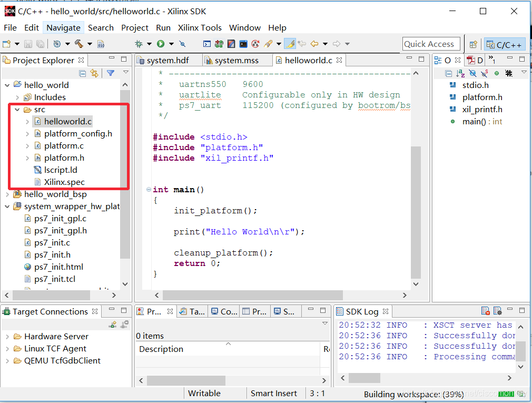Open the File menu
This screenshot has height=403, width=532.
(10, 27)
